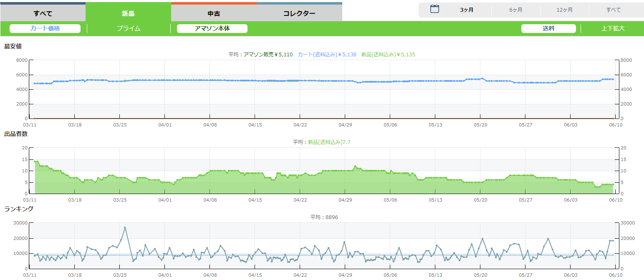Click the カート(送料込み) legend label
Viewport: 644px width, 280px height.
(327, 54)
